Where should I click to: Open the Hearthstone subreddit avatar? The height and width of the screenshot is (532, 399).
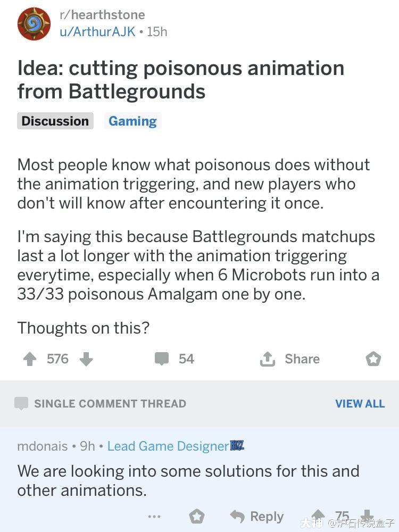coord(34,24)
